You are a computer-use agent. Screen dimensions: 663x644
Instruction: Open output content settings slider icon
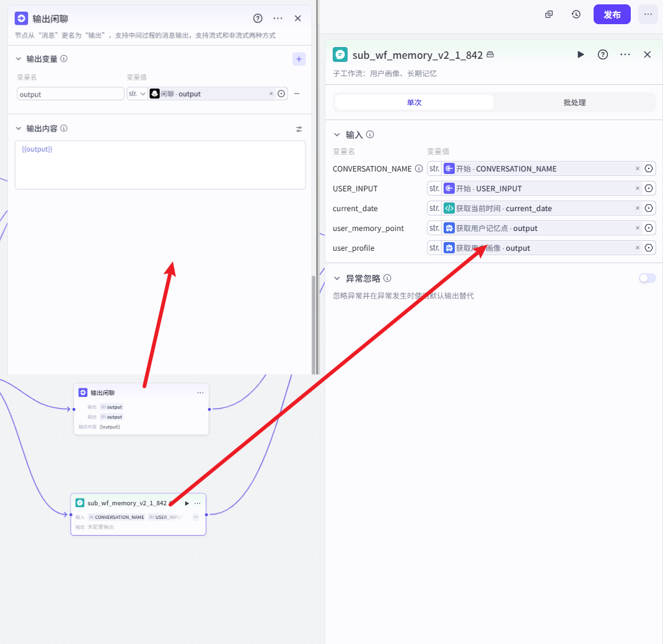[x=299, y=129]
